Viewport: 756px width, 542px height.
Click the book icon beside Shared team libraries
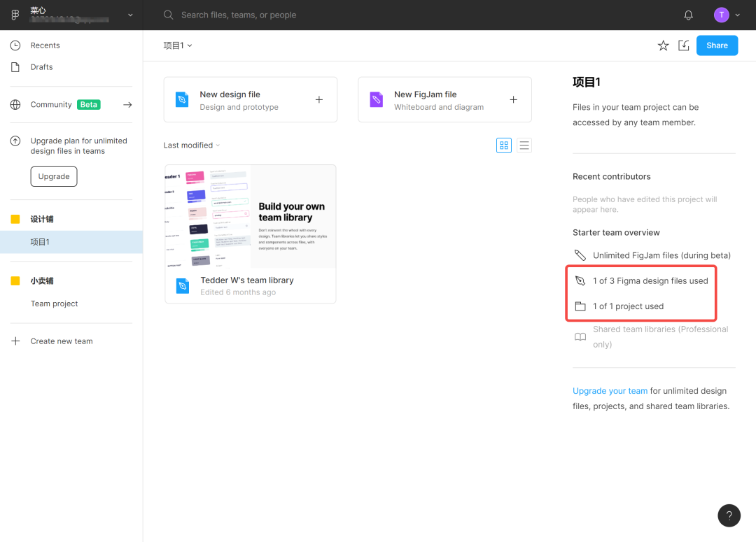(x=580, y=337)
